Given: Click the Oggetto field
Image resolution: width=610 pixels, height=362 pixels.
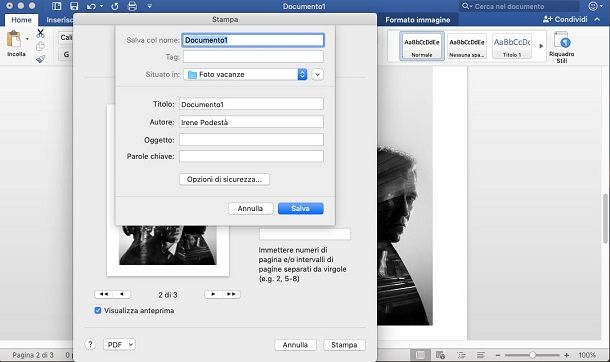Looking at the screenshot, I should pyautogui.click(x=251, y=140).
